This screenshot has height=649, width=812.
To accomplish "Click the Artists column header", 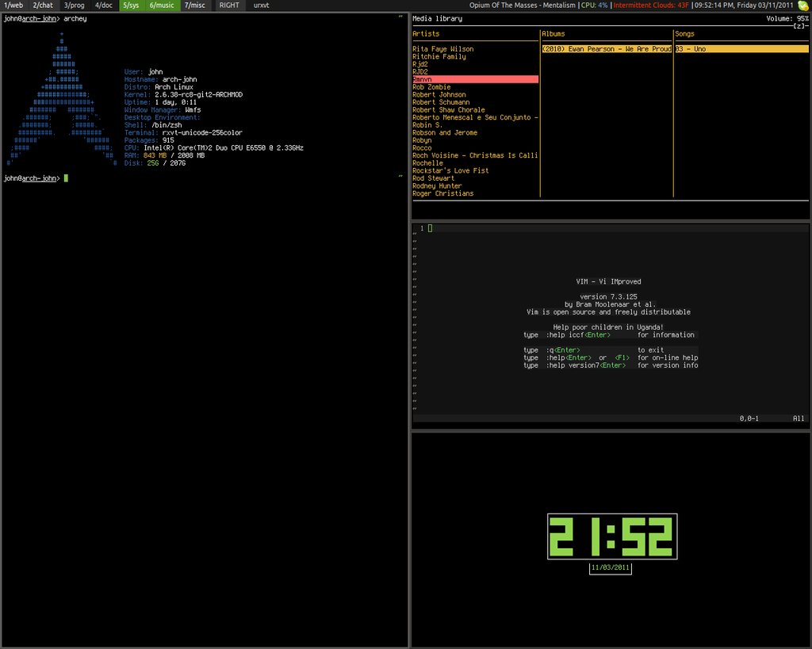I will [x=426, y=33].
